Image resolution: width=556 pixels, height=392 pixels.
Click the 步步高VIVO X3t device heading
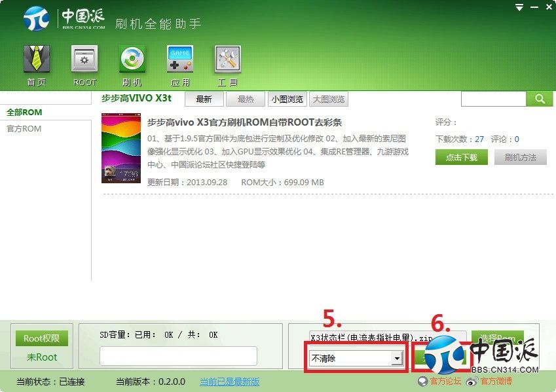136,98
